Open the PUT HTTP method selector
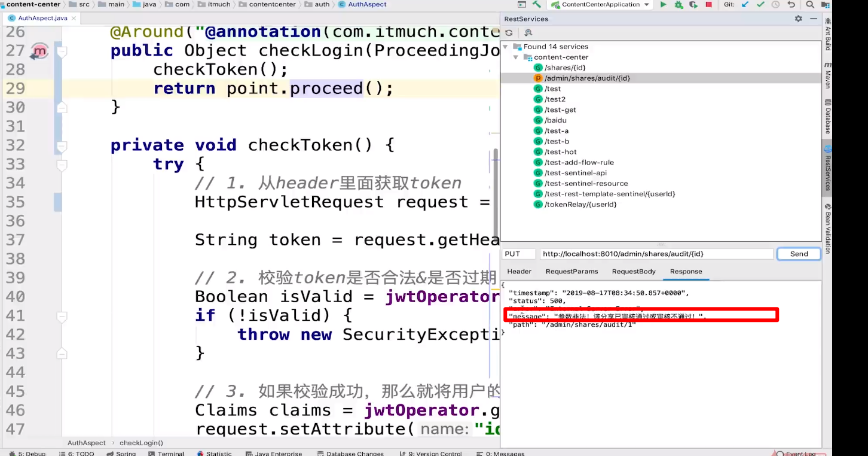This screenshot has height=456, width=868. [x=518, y=254]
